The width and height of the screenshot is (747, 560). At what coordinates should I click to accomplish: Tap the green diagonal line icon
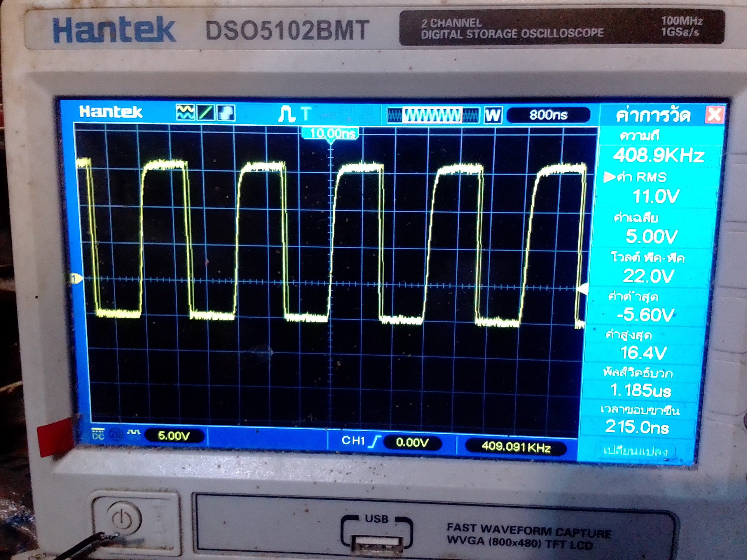tap(205, 113)
